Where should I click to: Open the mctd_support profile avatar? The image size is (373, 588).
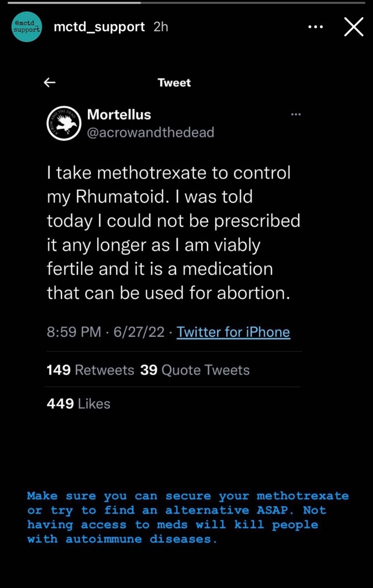[x=26, y=27]
